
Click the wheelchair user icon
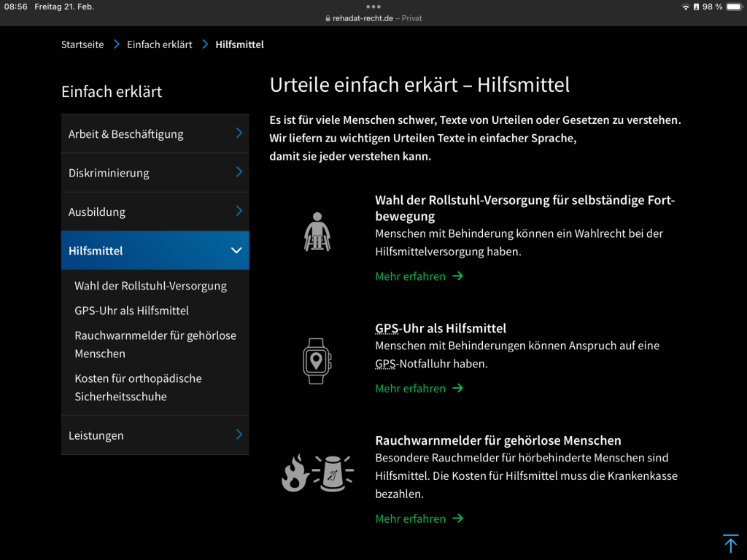click(x=317, y=232)
